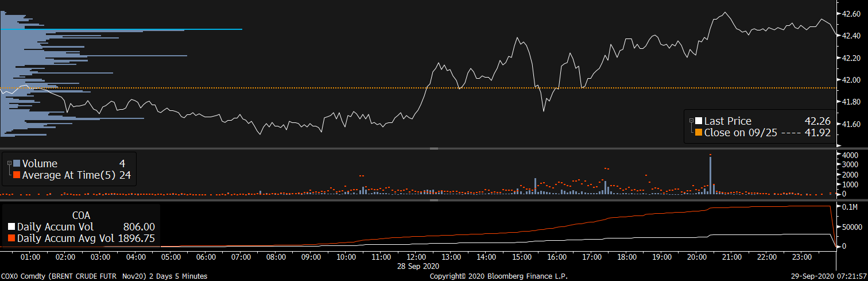Screen dimensions: 868x281
Task: Select the white Daily Accum Vol swatch
Action: (x=11, y=227)
